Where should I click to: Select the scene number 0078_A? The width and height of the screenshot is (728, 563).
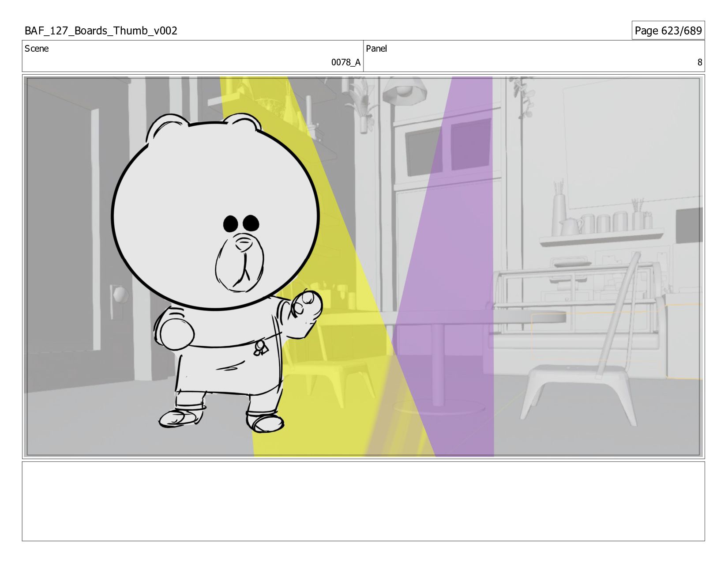[x=346, y=62]
